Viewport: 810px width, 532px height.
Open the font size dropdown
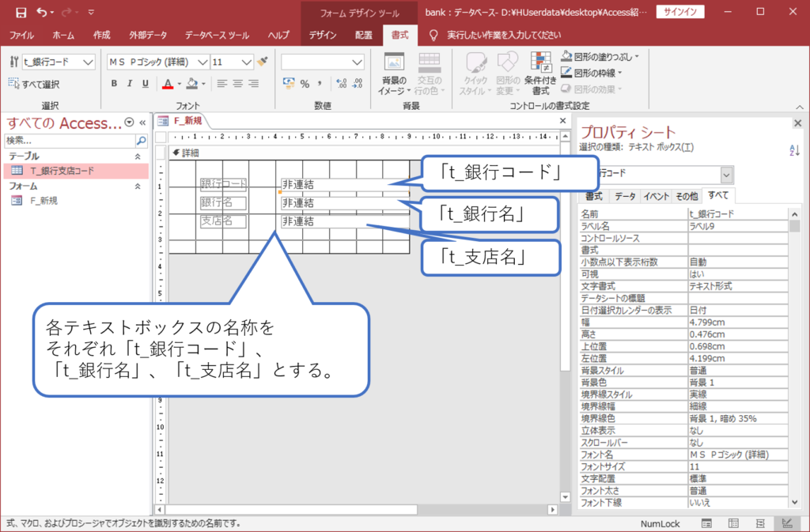click(247, 62)
